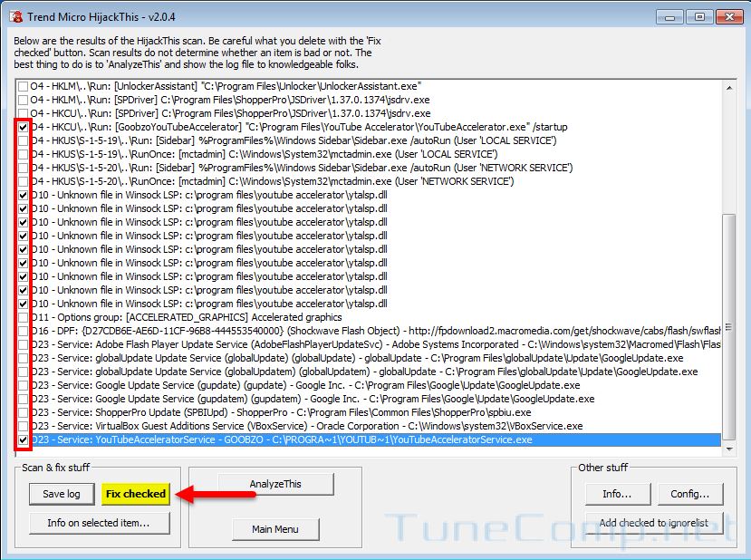Maximize the HijackThis window
This screenshot has width=751, height=560.
tap(699, 17)
